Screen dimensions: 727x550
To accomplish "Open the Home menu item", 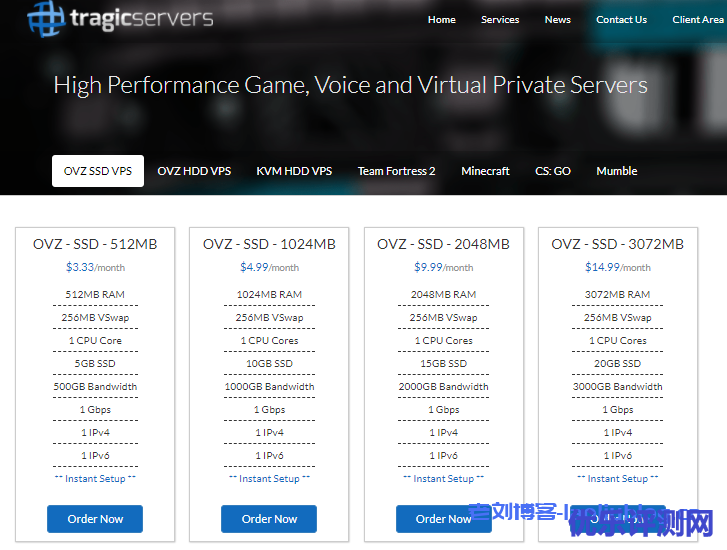I will pos(441,19).
